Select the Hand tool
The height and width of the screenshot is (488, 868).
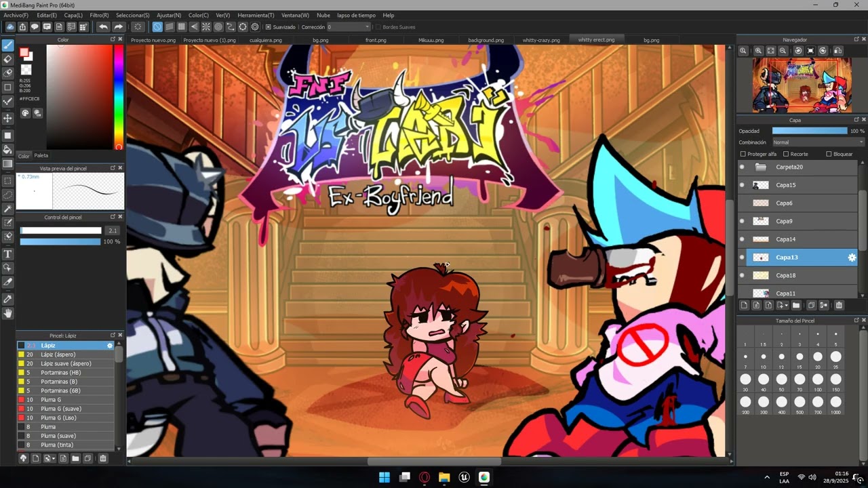[x=8, y=313]
